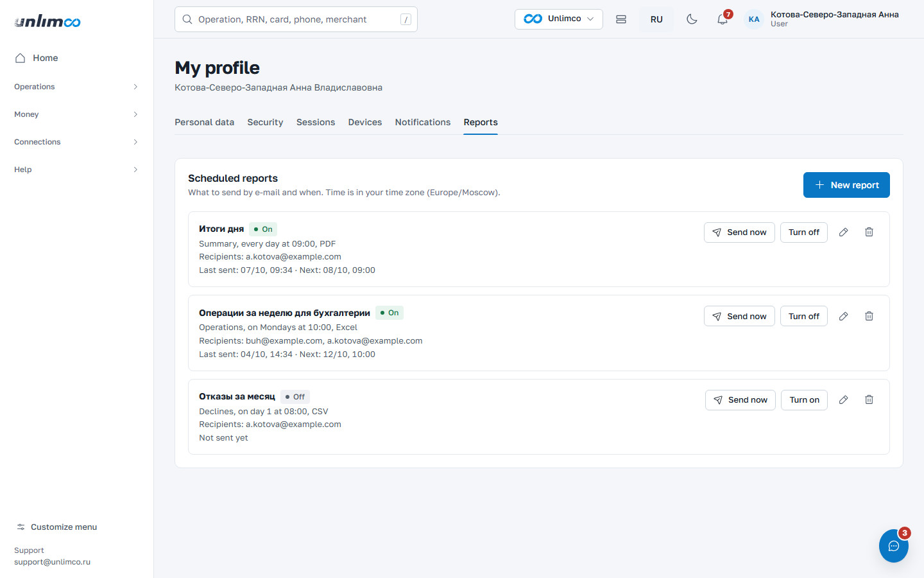Edit the Итоги дня report with the pencil icon

(844, 232)
